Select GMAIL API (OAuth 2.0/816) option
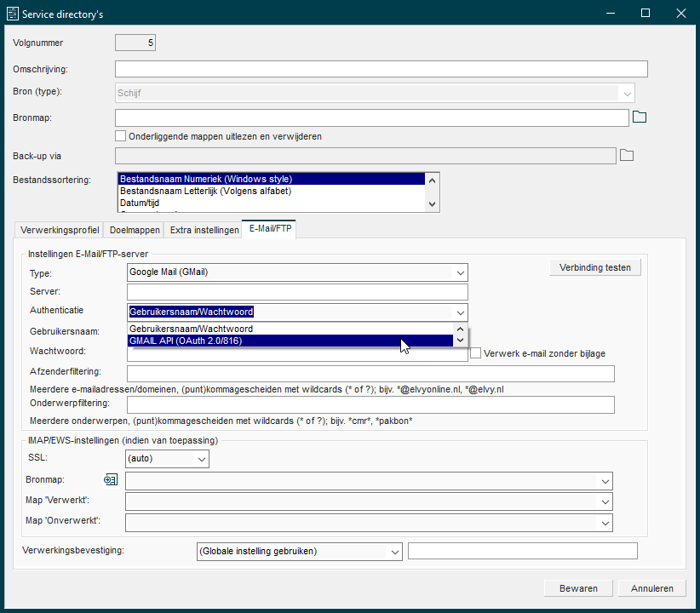 tap(290, 341)
